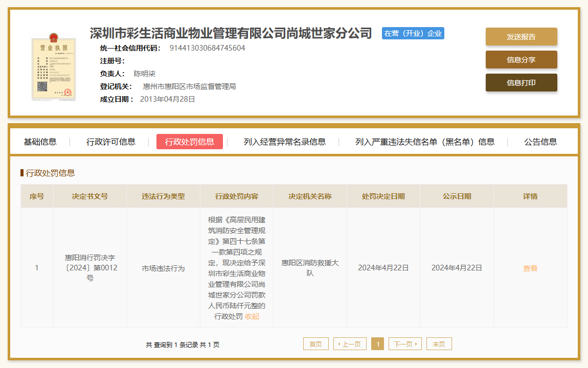
Task: Click the record count text 共查询到1条记录
Action: [171, 345]
